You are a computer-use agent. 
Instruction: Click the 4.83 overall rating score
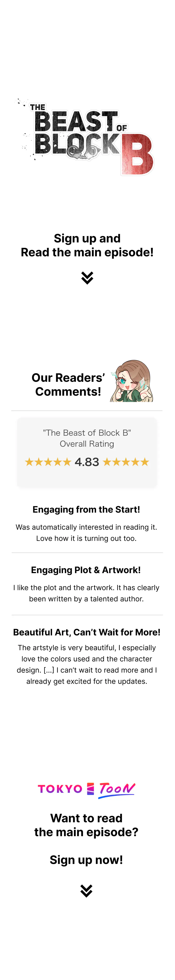tap(87, 462)
